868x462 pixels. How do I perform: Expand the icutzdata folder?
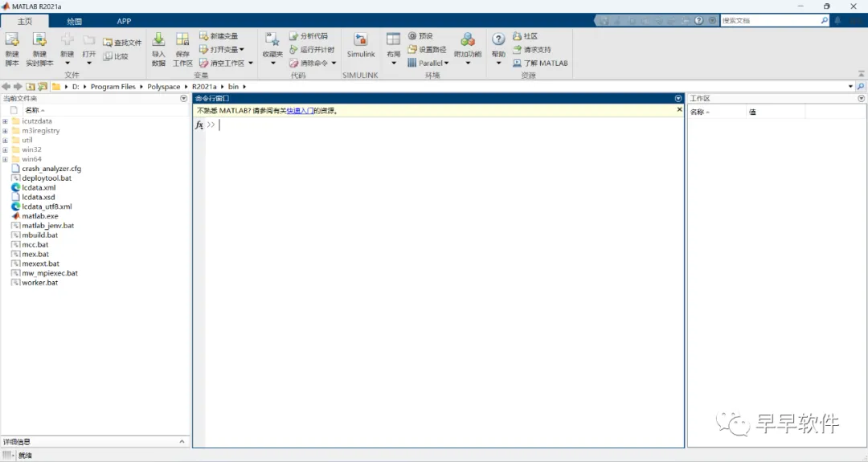[5, 121]
